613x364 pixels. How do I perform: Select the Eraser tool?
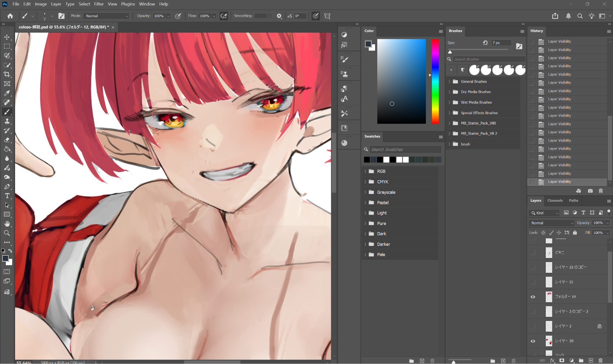point(7,140)
